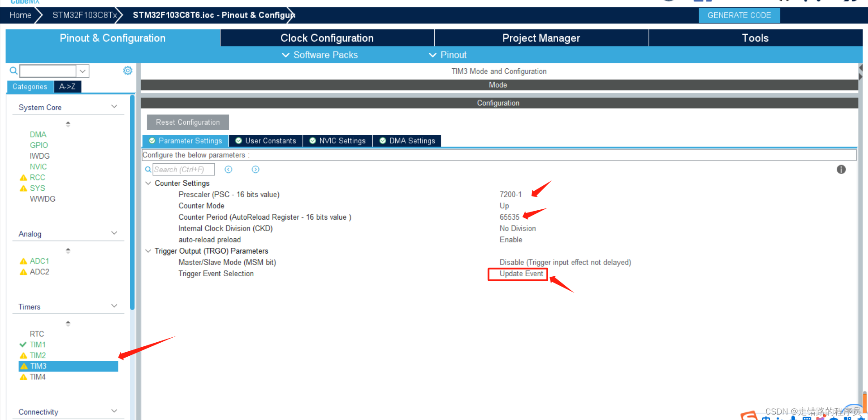Select SYS in System Core
Image resolution: width=868 pixels, height=420 pixels.
point(38,188)
